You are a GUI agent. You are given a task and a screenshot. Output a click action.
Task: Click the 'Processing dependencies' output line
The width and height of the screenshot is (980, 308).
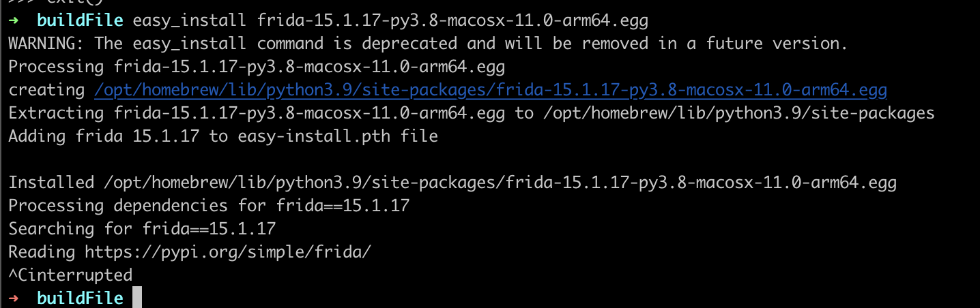coord(209,206)
